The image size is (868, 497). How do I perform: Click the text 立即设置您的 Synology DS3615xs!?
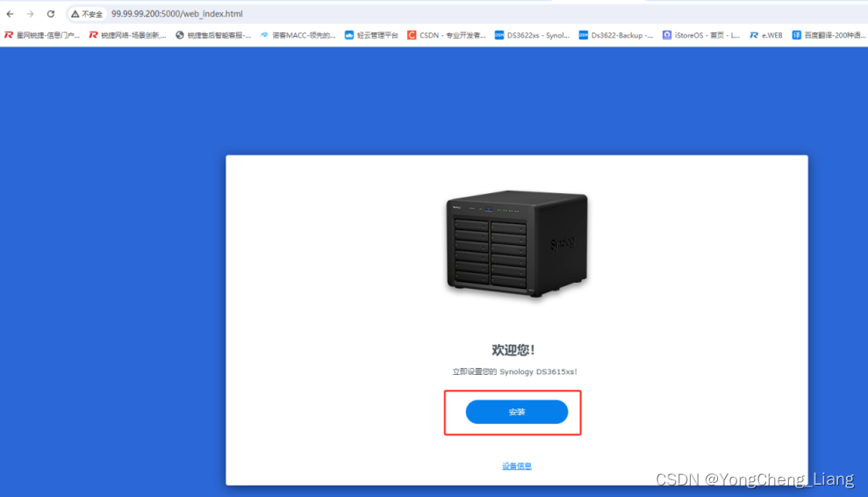(515, 371)
